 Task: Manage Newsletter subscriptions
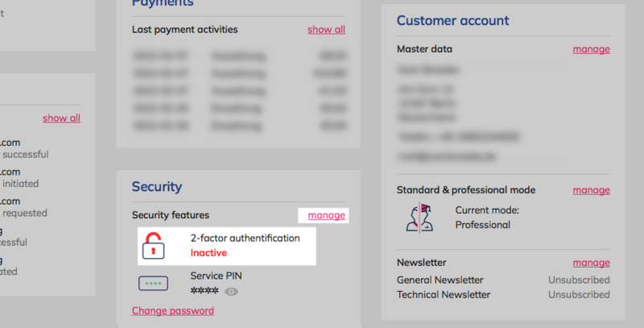click(591, 262)
